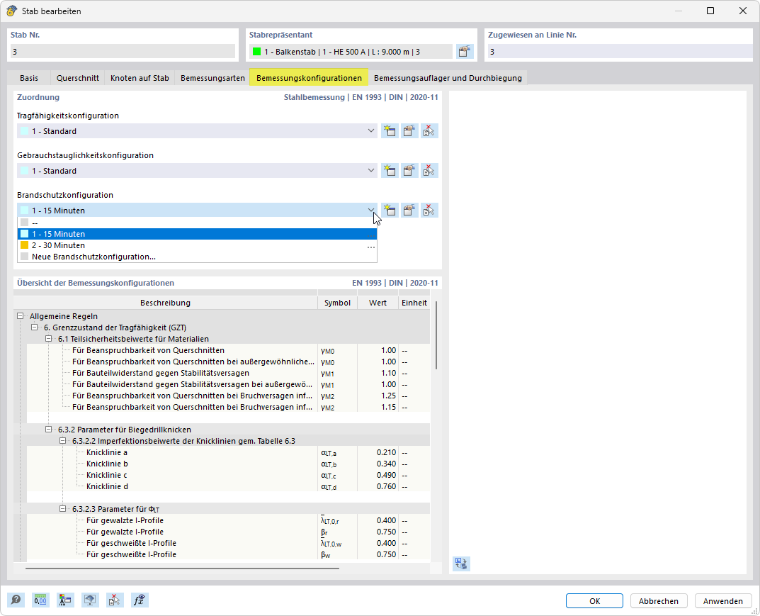Click the bottom toolbar pick-with-red-cross icon
This screenshot has width=760, height=616.
[x=114, y=600]
